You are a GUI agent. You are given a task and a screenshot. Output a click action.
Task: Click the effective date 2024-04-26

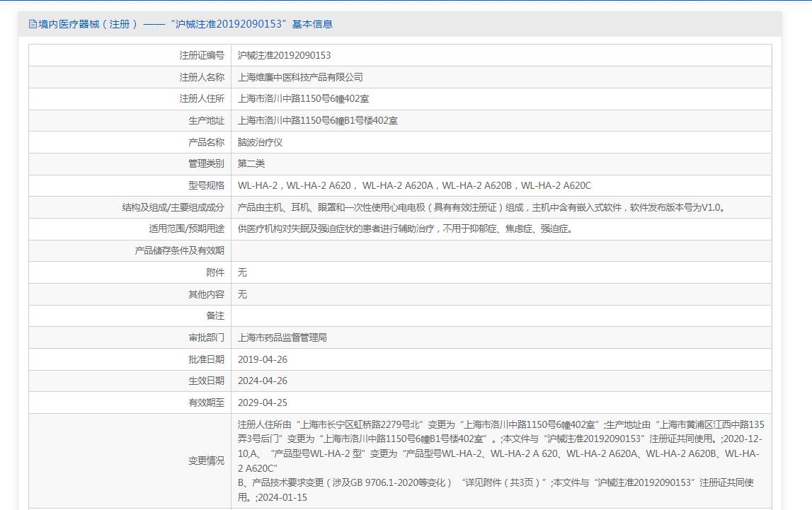(x=263, y=381)
